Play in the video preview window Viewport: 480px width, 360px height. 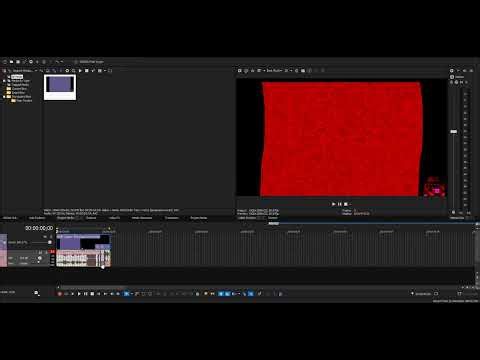pos(333,204)
